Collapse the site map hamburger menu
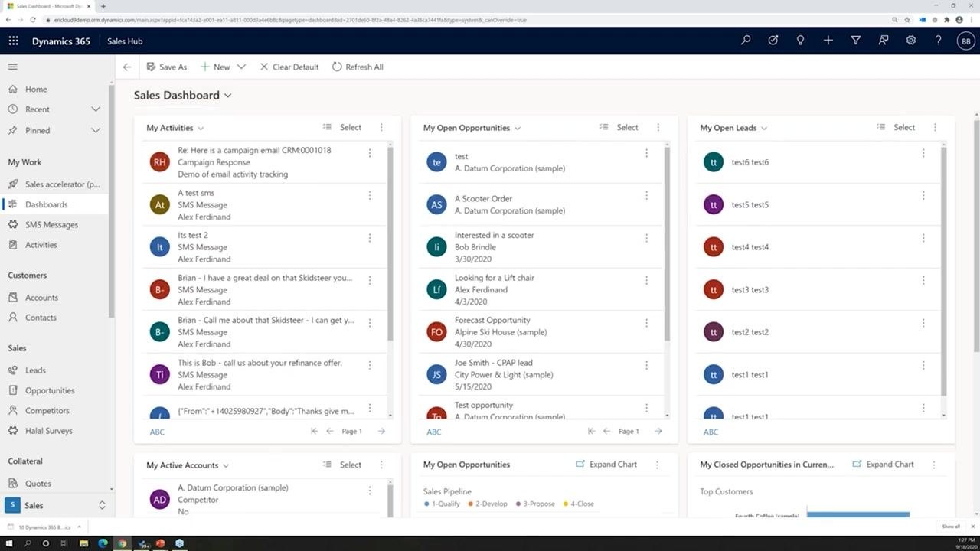 pos(12,67)
